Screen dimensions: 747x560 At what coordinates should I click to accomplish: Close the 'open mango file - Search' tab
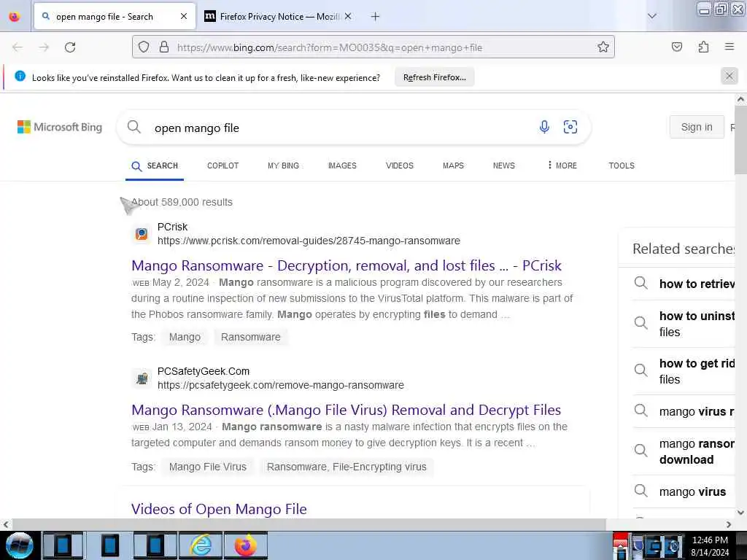coord(184,16)
